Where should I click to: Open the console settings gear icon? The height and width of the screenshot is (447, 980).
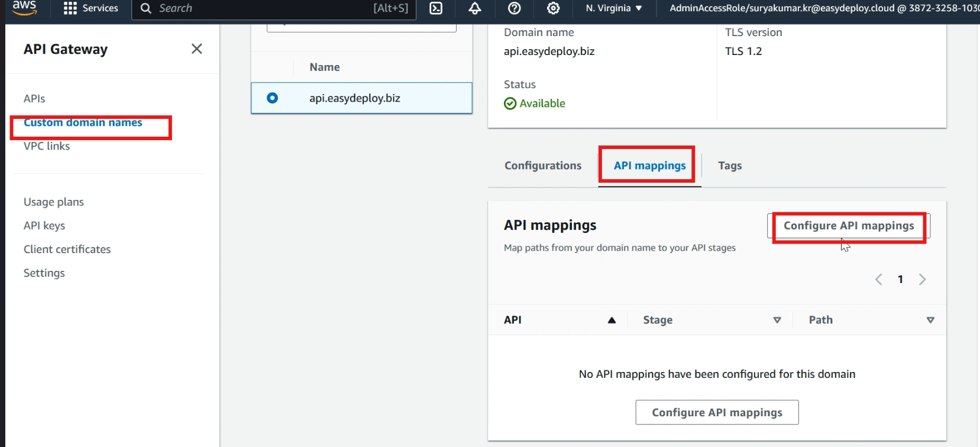tap(554, 8)
